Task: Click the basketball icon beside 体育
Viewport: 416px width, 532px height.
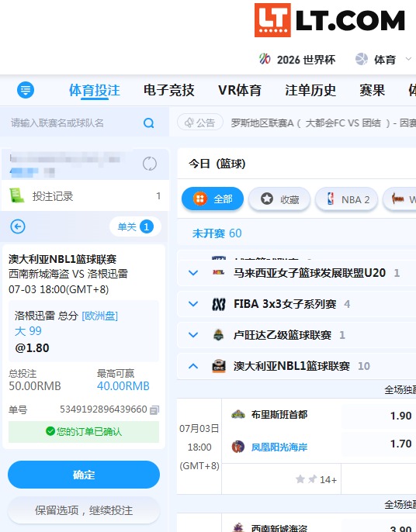Action: pos(362,59)
